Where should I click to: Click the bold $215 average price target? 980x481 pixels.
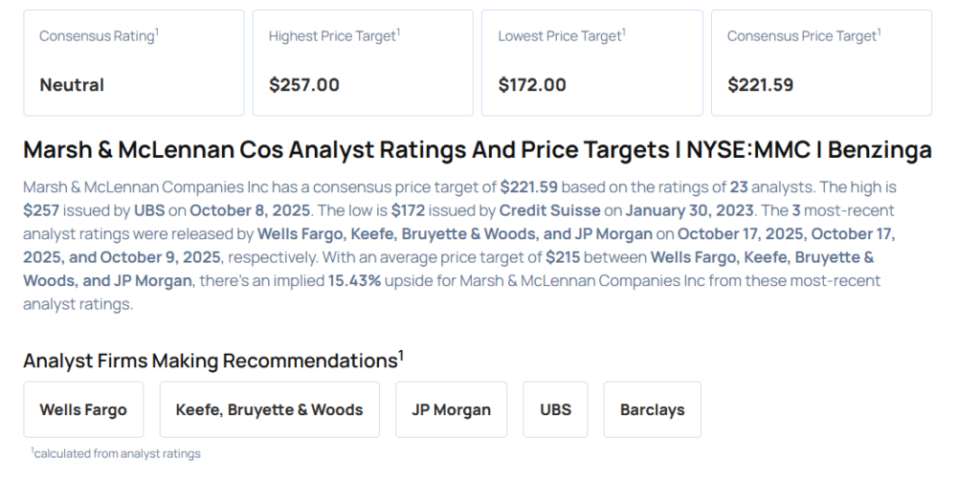[565, 256]
